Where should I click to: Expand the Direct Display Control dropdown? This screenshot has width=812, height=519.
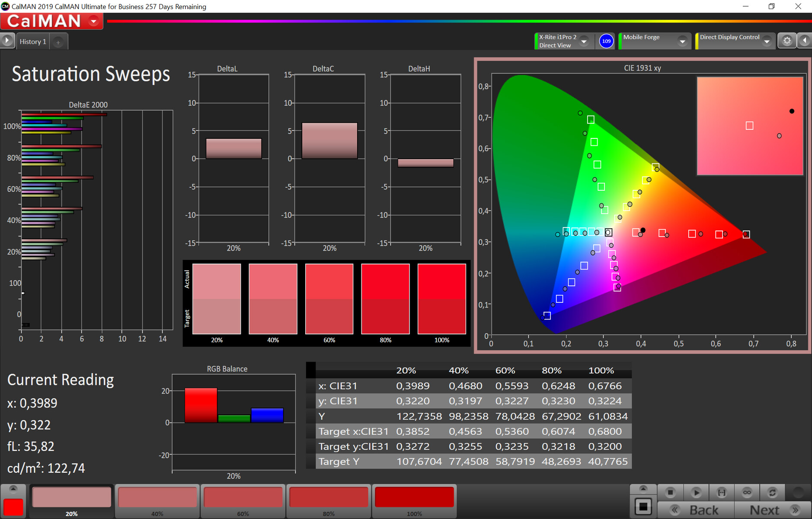click(x=767, y=42)
